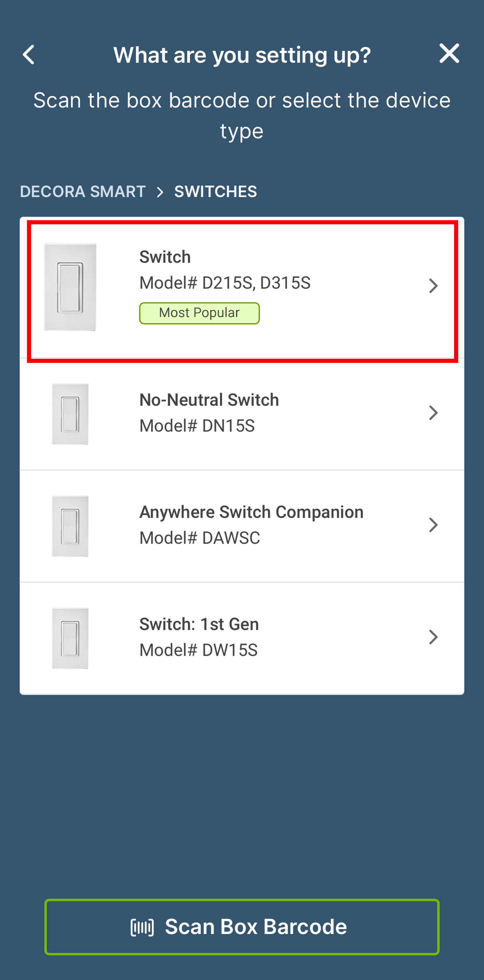Screen dimensions: 484x980
Task: Select the DECORA SMART breadcrumb
Action: click(83, 191)
